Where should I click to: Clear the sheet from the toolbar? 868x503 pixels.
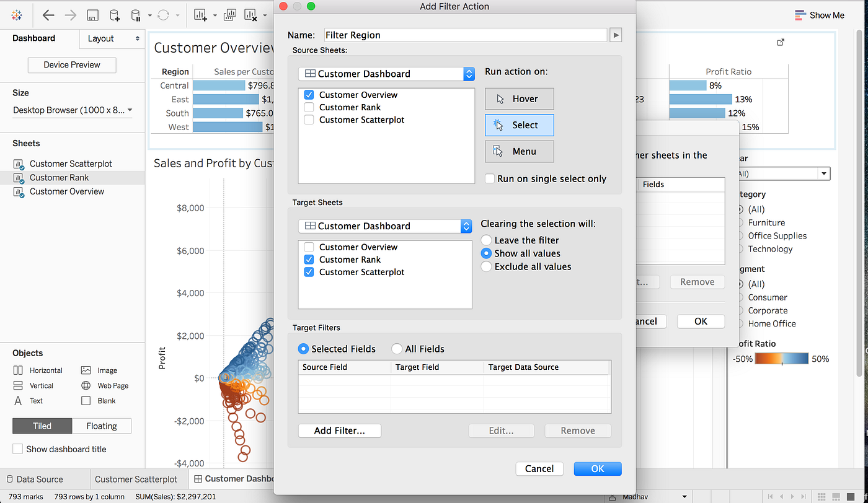250,15
